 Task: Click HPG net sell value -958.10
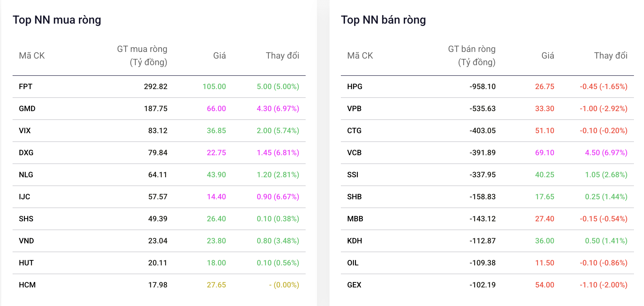click(x=483, y=87)
